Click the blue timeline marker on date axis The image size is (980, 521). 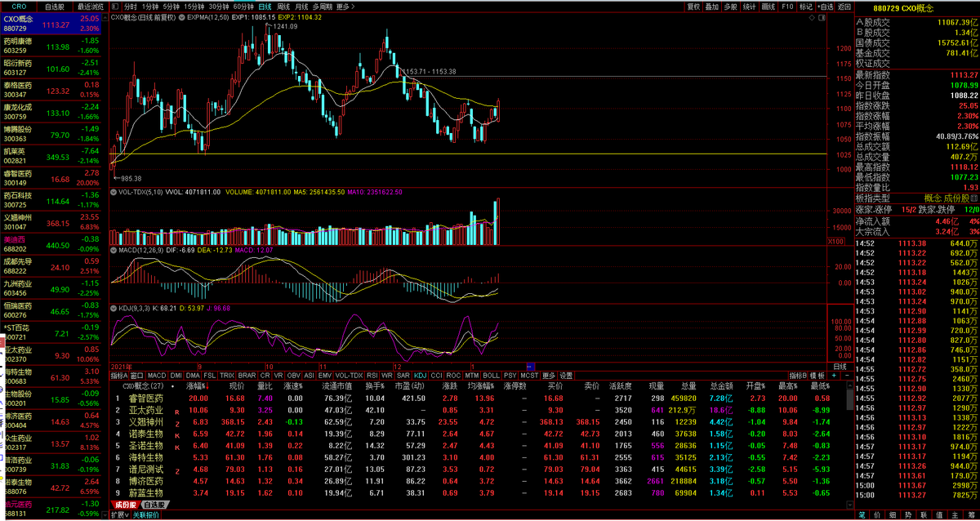tap(530, 367)
